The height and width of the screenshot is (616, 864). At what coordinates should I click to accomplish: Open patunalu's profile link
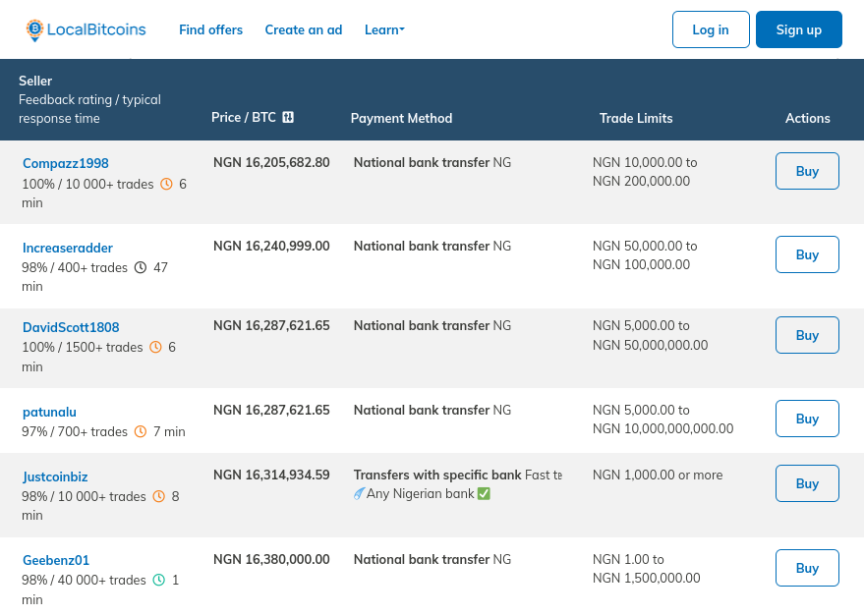pos(49,412)
